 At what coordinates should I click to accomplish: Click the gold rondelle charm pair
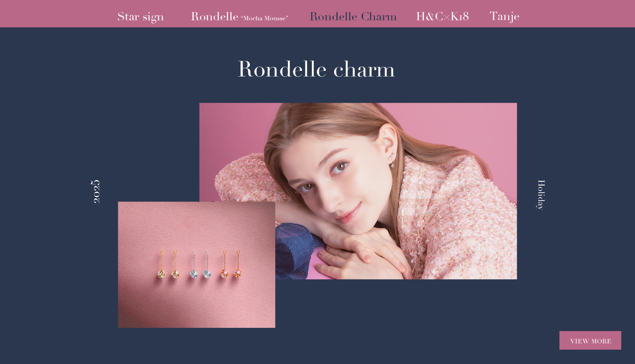[169, 264]
